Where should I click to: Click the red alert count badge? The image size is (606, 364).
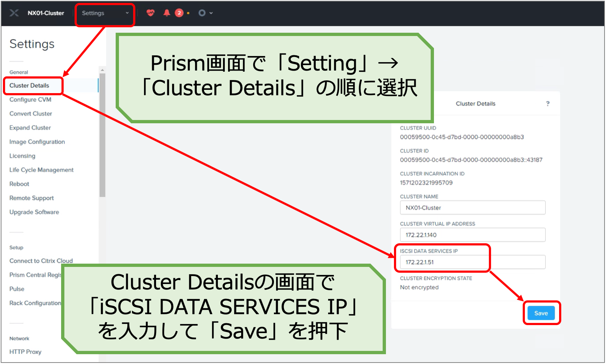click(x=179, y=13)
